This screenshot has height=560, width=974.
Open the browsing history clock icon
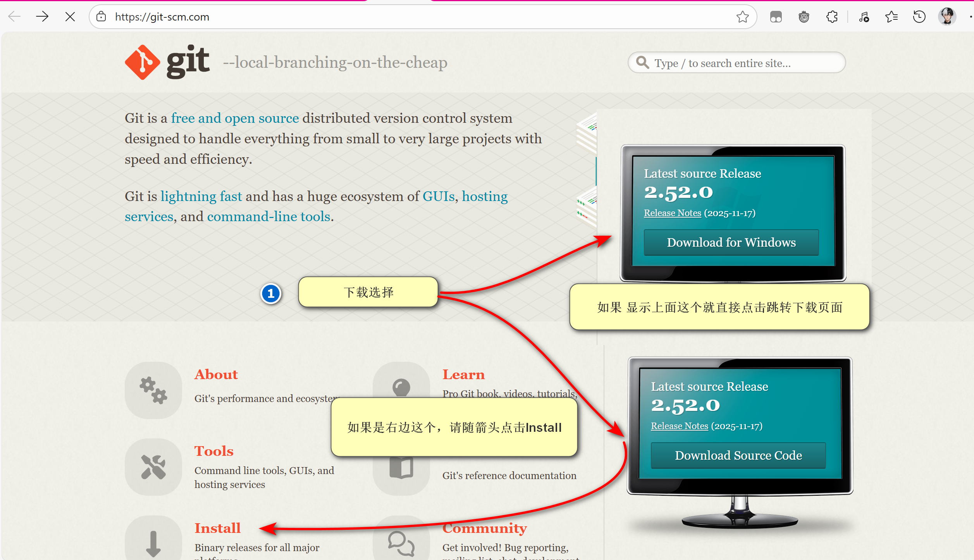[919, 17]
